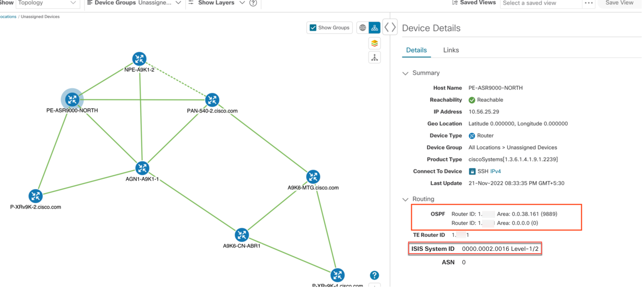
Task: Select the Details tab
Action: point(416,50)
